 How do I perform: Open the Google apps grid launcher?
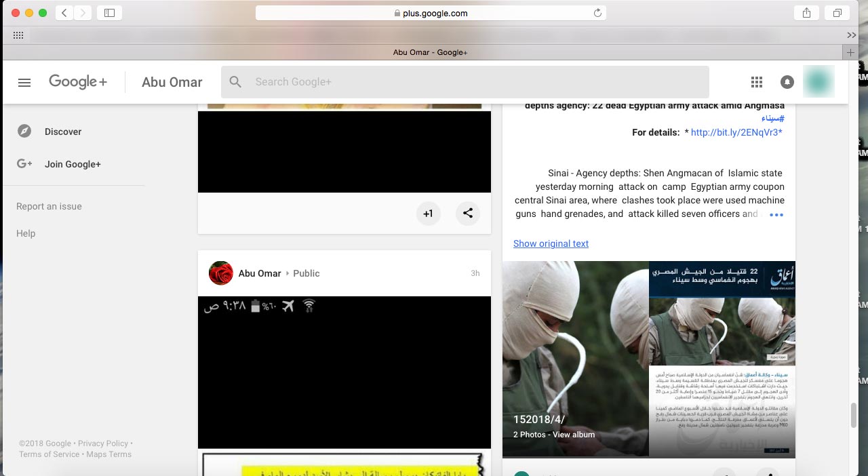pyautogui.click(x=757, y=82)
